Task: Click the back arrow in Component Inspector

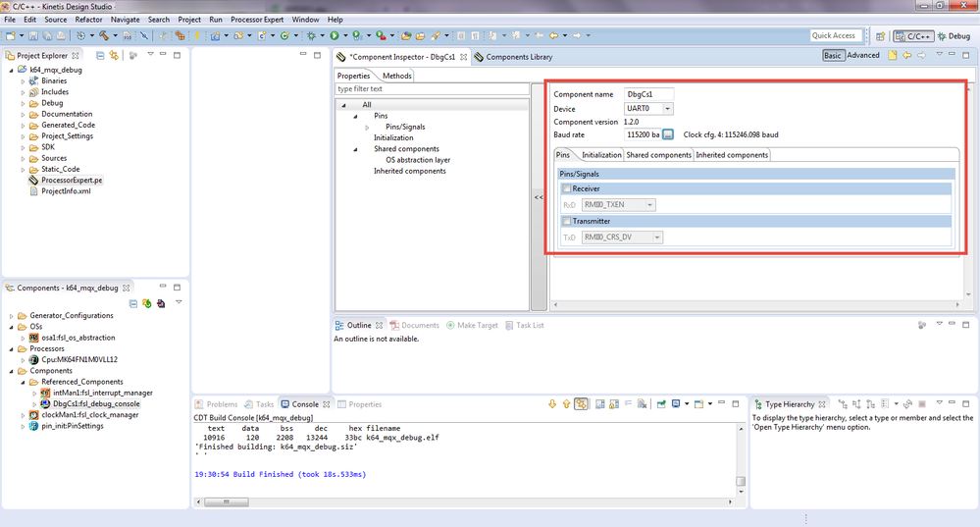Action: pos(907,56)
